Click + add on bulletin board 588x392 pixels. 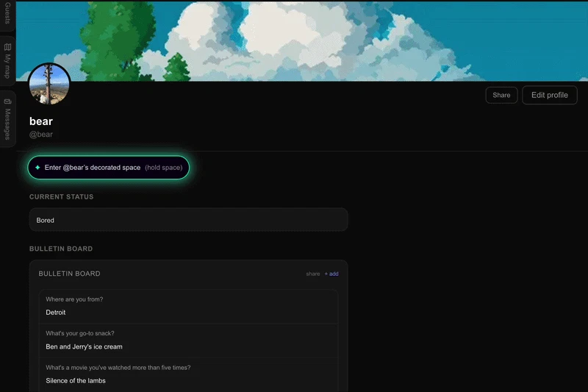331,274
